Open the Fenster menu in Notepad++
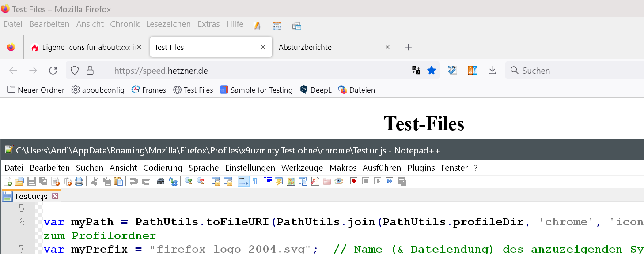The image size is (644, 254). coord(454,168)
